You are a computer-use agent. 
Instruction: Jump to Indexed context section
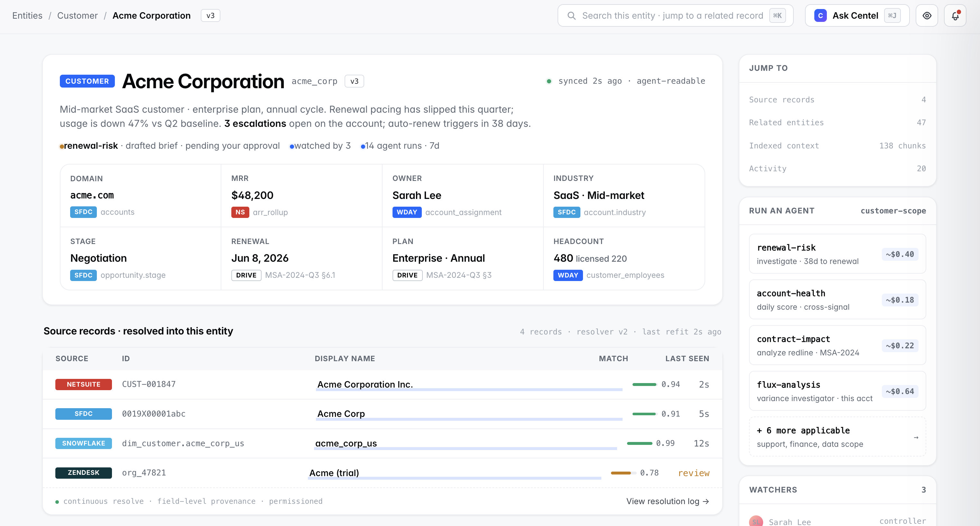tap(837, 146)
